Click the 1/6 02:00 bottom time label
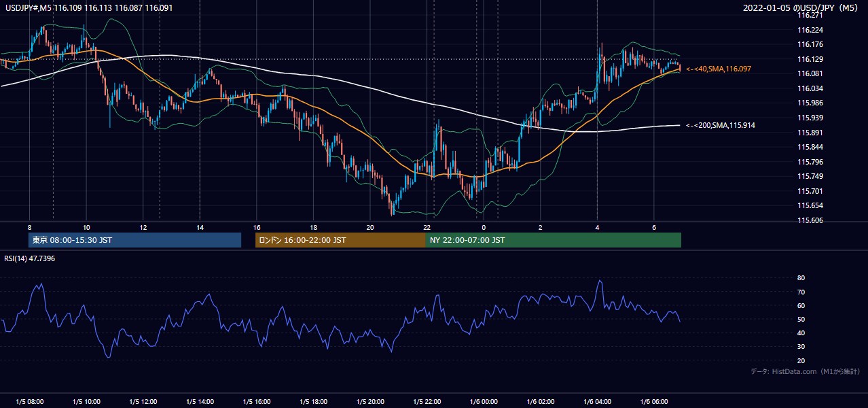The height and width of the screenshot is (408, 868). tap(541, 402)
